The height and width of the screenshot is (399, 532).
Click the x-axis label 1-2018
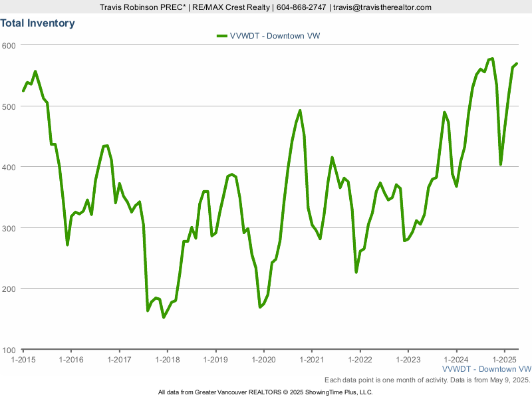pos(168,360)
